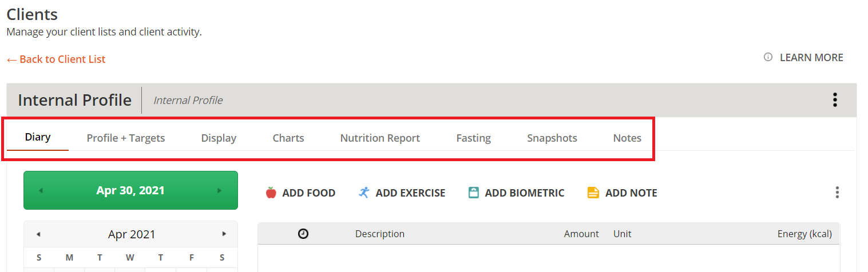
Task: Click the Energy (kcal) column header
Action: tap(804, 234)
